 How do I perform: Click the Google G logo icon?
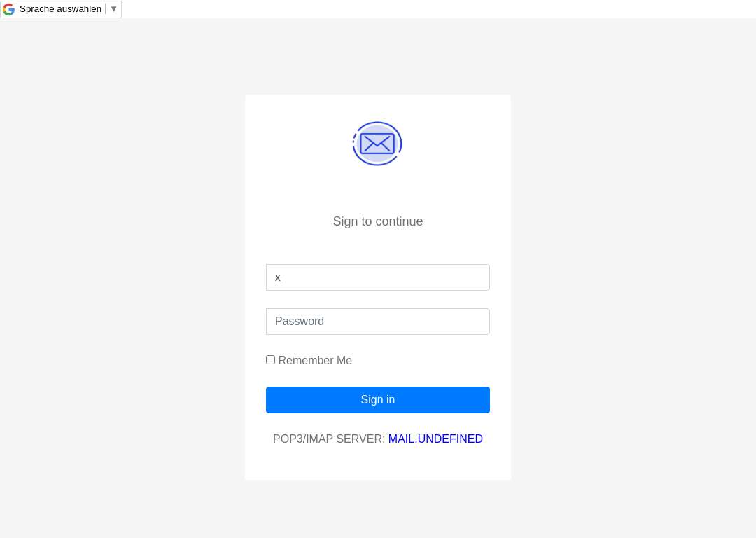pyautogui.click(x=8, y=9)
